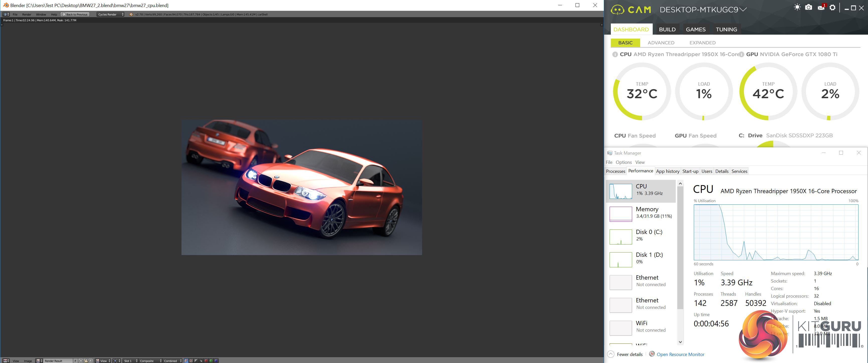
Task: Open the Cycles Render engine dropdown
Action: [x=111, y=15]
